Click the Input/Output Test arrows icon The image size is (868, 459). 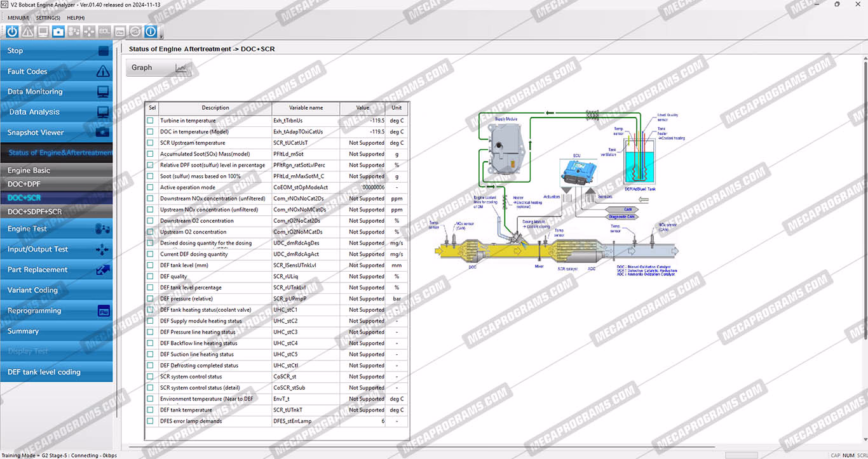tap(102, 249)
